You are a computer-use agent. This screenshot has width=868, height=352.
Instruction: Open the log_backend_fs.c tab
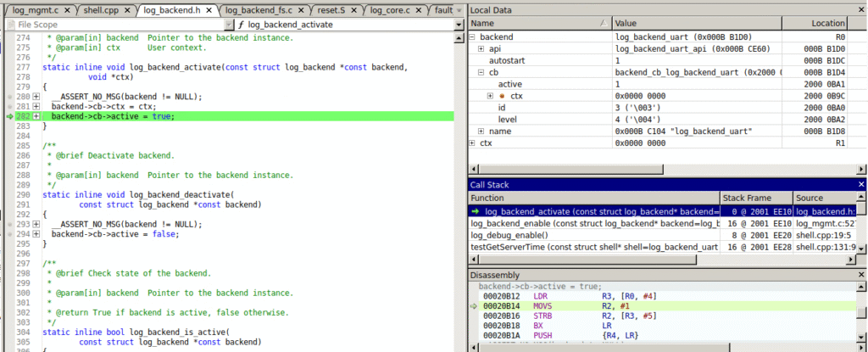click(x=258, y=10)
